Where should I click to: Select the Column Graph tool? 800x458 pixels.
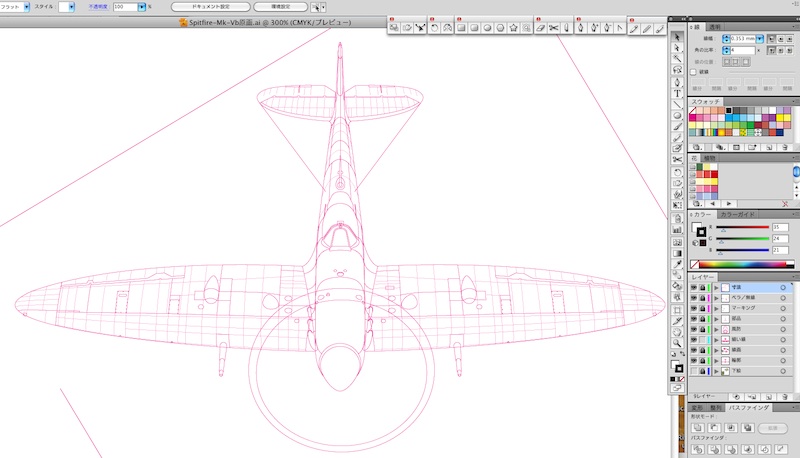(x=677, y=230)
